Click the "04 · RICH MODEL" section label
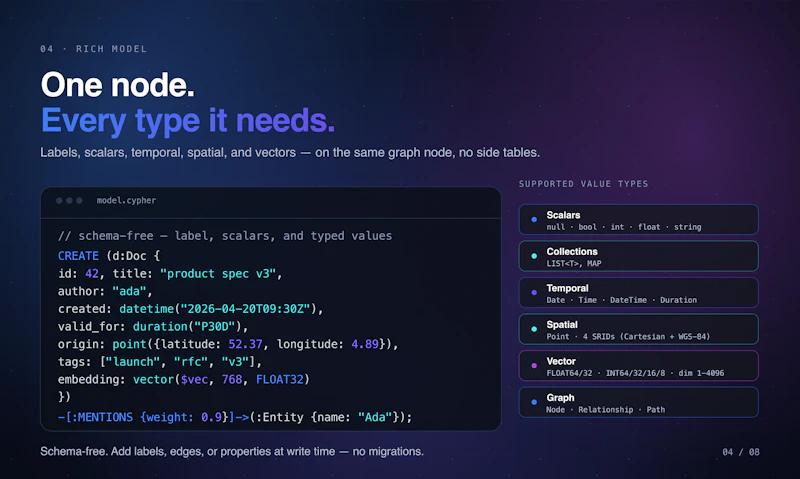 93,49
